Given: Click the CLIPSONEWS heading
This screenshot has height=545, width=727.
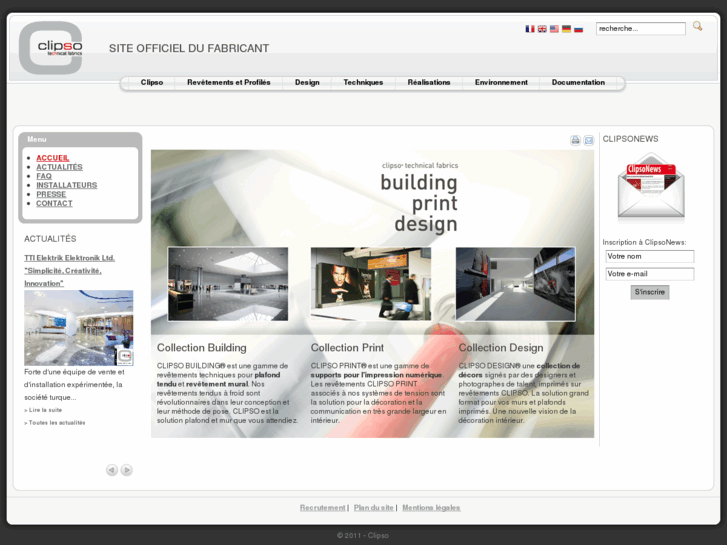Looking at the screenshot, I should tap(630, 139).
